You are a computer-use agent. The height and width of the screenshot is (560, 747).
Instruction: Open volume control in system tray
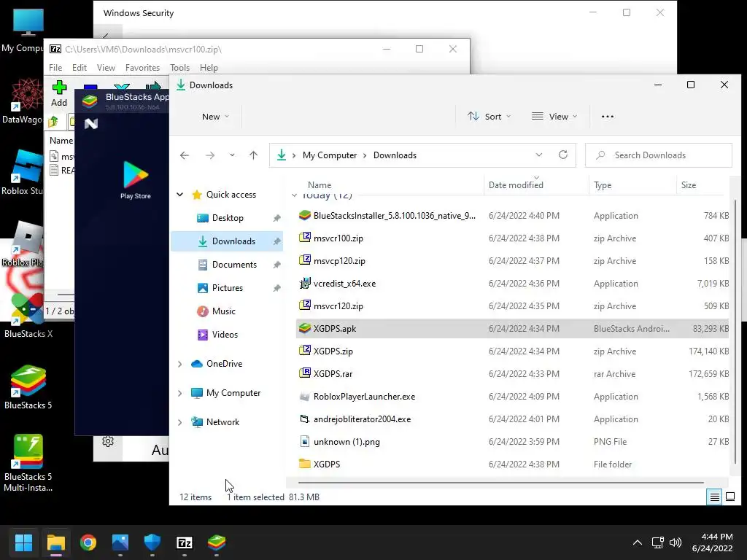pyautogui.click(x=676, y=542)
